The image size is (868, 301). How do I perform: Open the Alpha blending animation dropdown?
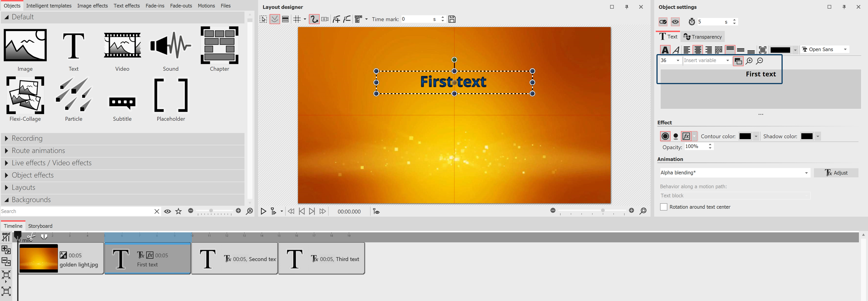pos(735,172)
